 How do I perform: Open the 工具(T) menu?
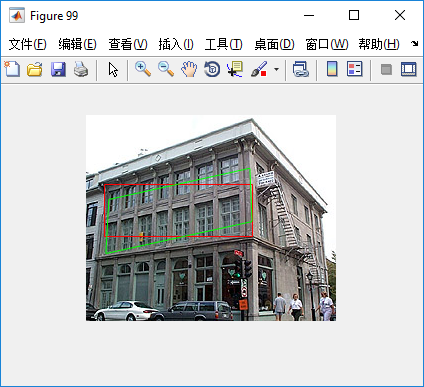point(223,44)
